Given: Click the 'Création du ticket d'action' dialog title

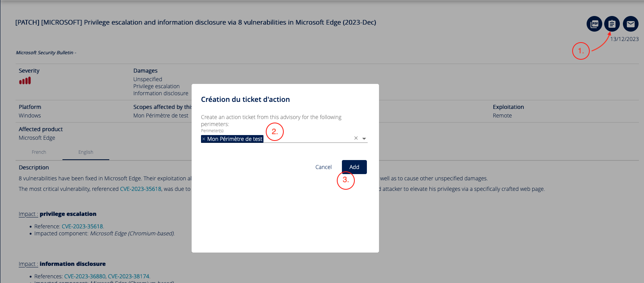Looking at the screenshot, I should [245, 100].
